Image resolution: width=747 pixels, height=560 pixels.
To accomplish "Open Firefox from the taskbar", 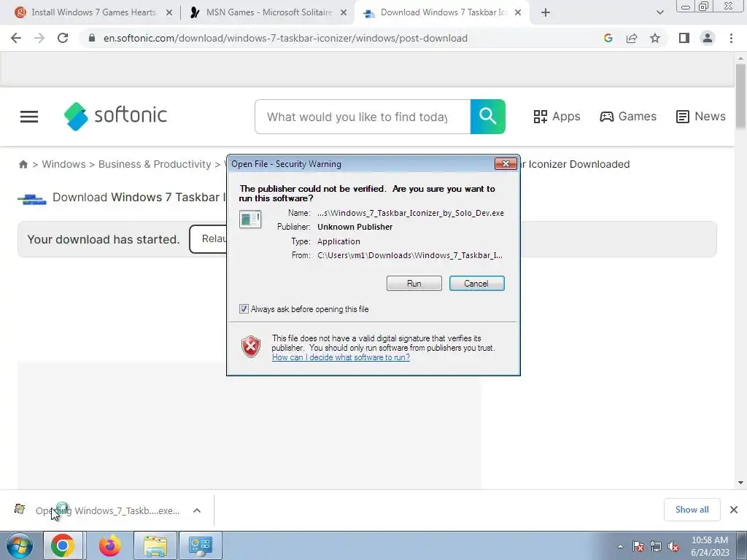I will coord(109,545).
